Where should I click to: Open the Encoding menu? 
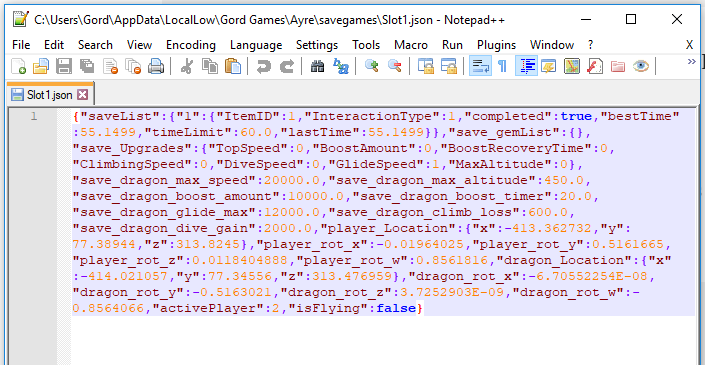pyautogui.click(x=191, y=45)
